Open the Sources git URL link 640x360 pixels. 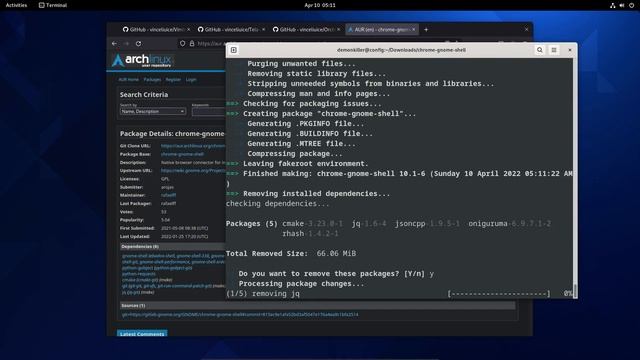pos(240,315)
